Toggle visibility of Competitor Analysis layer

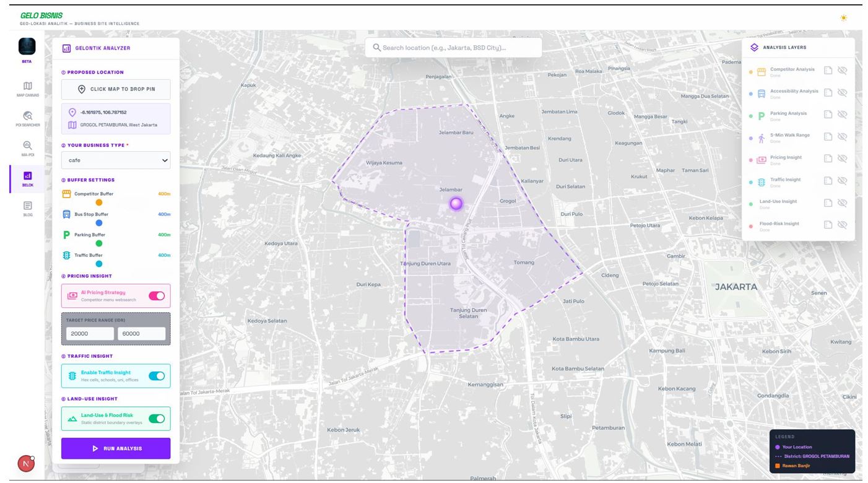pyautogui.click(x=842, y=71)
